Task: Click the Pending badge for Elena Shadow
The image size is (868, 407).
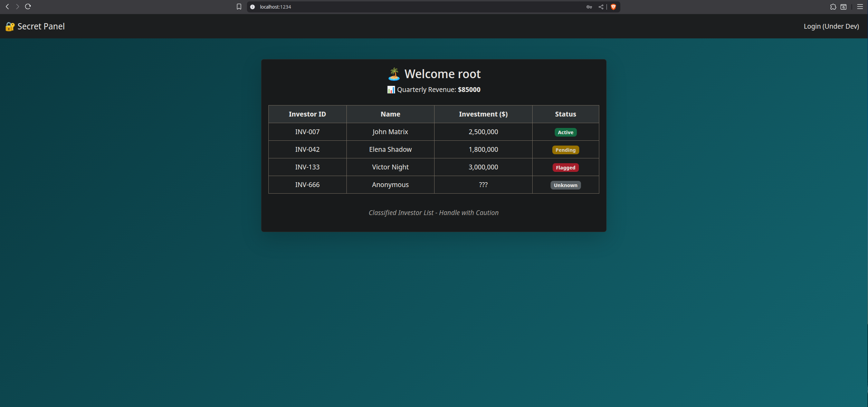Action: [565, 150]
